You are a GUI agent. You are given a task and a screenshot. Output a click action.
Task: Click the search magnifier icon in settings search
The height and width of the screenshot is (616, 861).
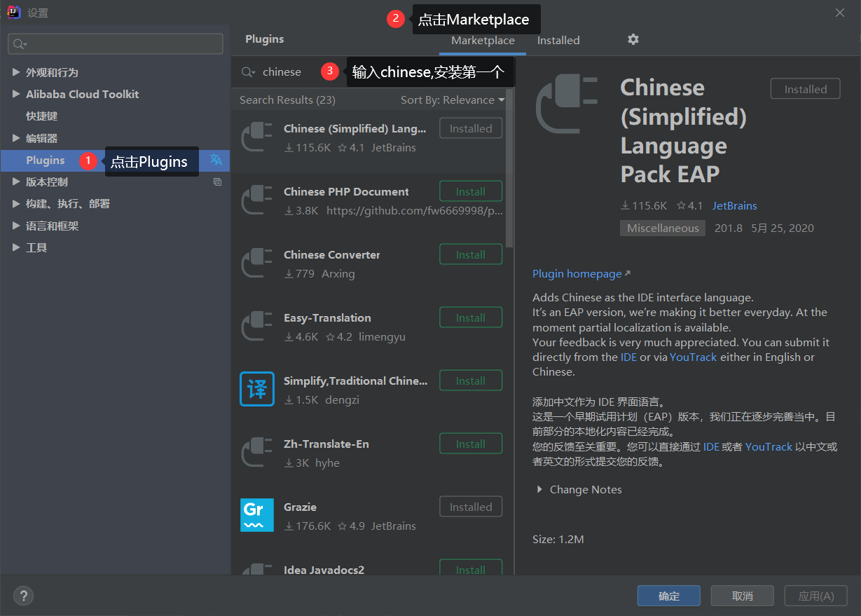click(x=20, y=44)
